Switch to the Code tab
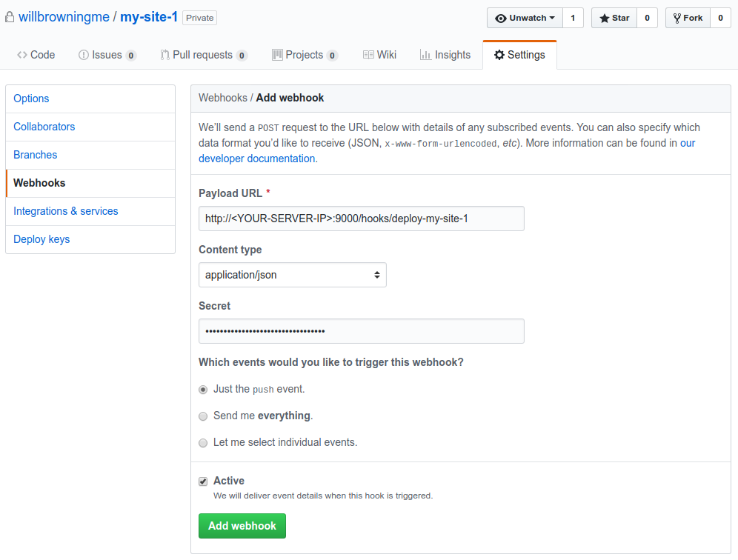This screenshot has width=738, height=560. click(x=36, y=55)
